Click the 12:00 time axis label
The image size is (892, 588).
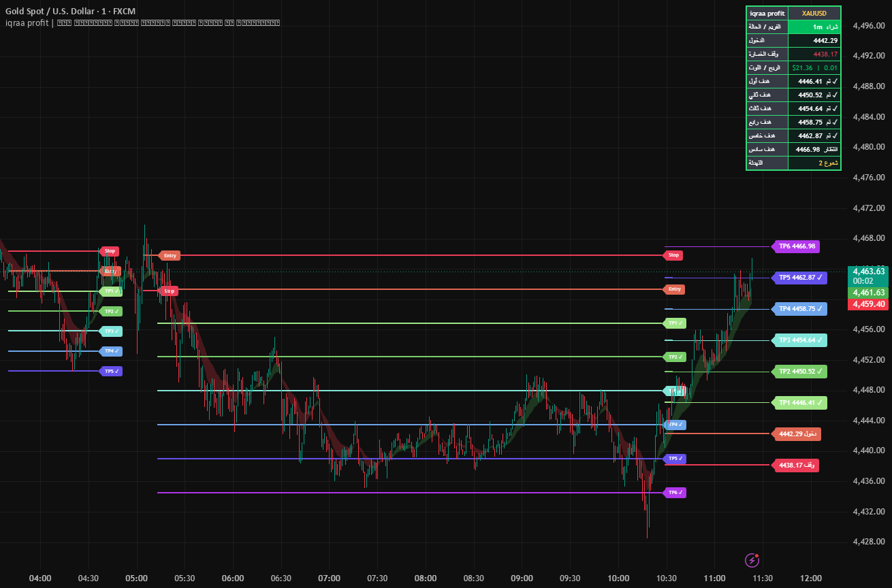(811, 578)
